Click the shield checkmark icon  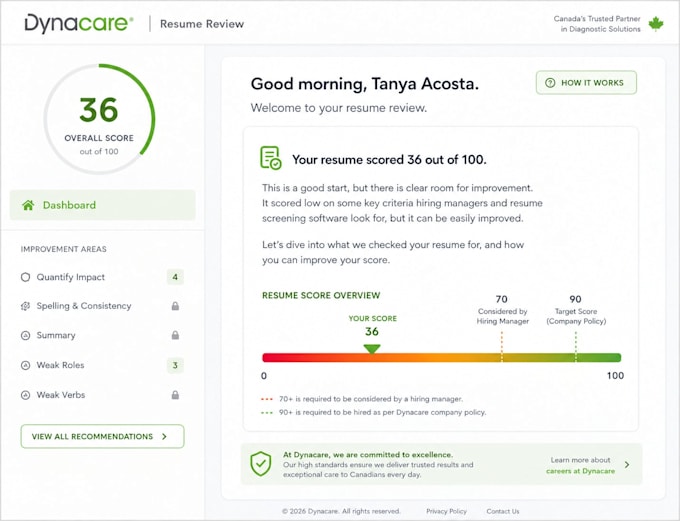pyautogui.click(x=261, y=463)
